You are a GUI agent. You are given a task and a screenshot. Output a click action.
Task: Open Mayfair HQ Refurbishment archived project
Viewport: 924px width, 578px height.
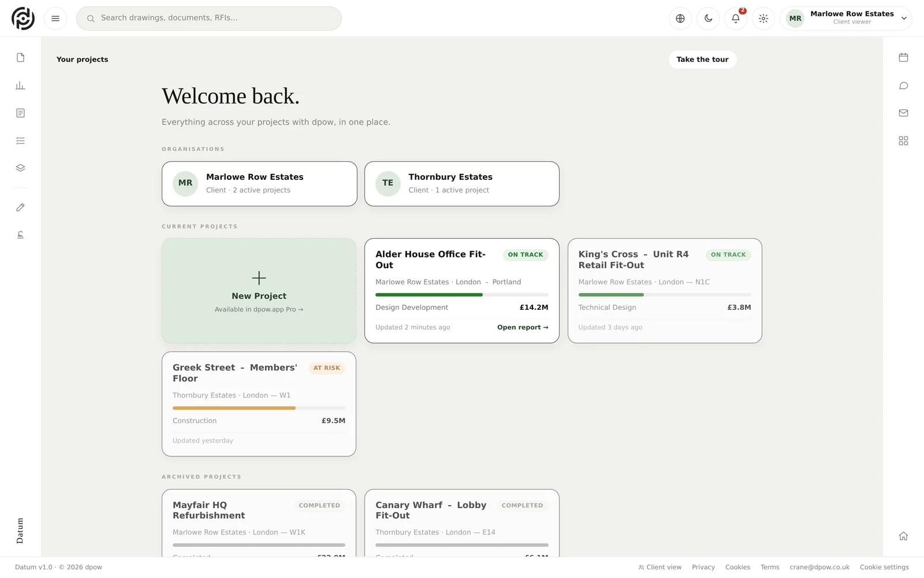coord(259,523)
